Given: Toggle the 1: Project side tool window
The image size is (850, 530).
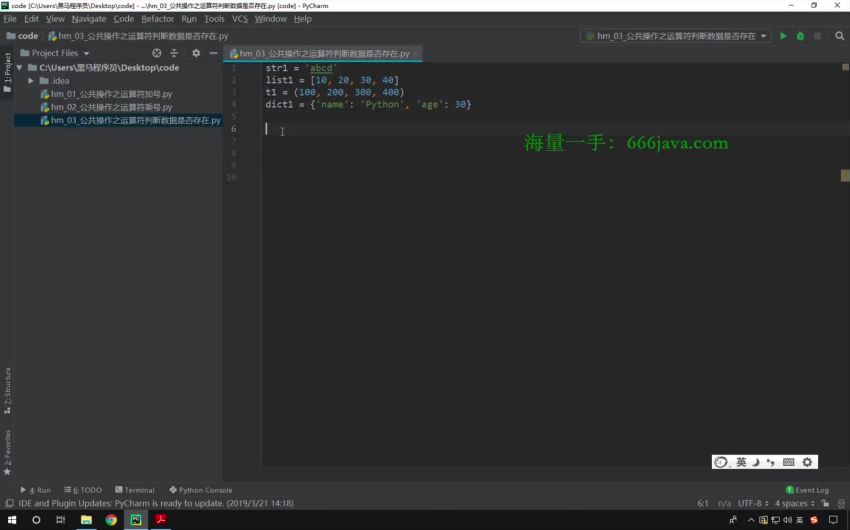Looking at the screenshot, I should click(7, 72).
